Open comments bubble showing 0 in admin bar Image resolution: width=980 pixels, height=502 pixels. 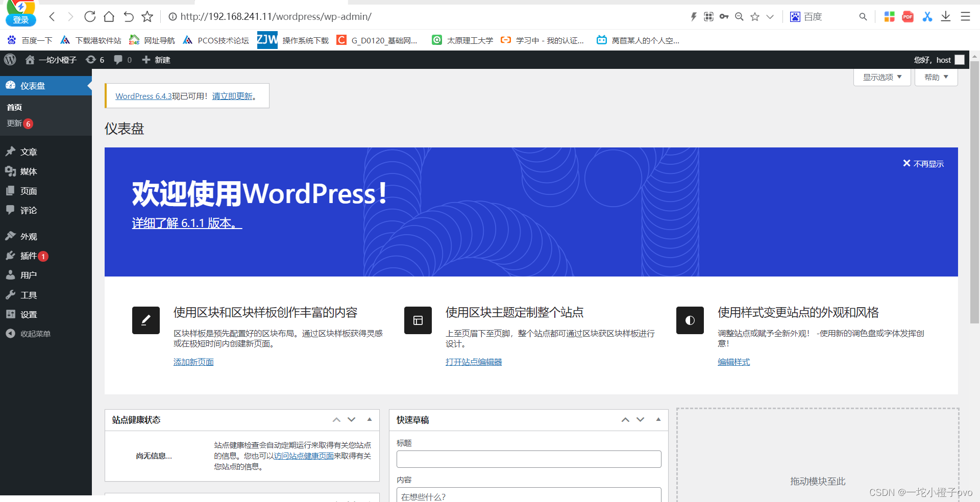click(122, 60)
